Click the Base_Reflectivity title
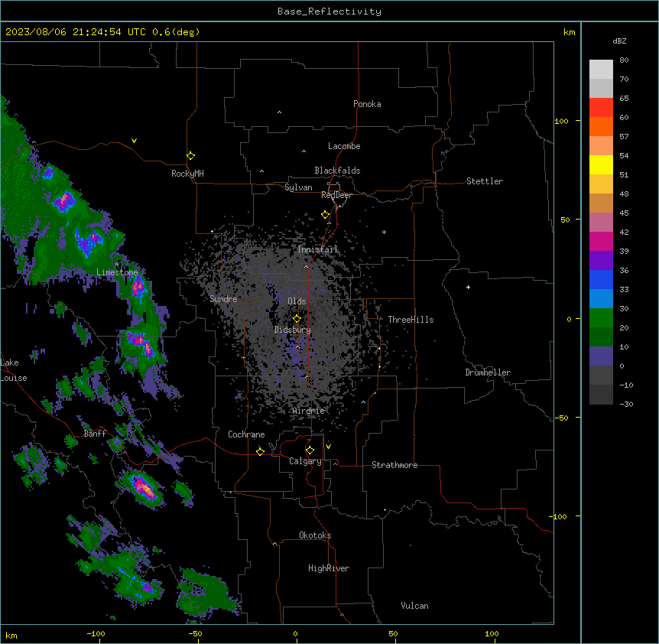The height and width of the screenshot is (644, 659). click(329, 11)
